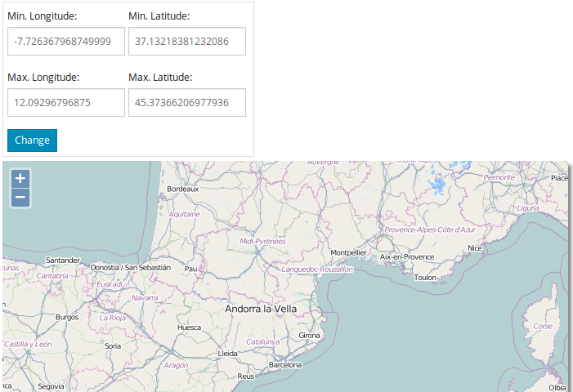Image resolution: width=573 pixels, height=392 pixels.
Task: Click the Cantabria region label
Action: [x=52, y=276]
